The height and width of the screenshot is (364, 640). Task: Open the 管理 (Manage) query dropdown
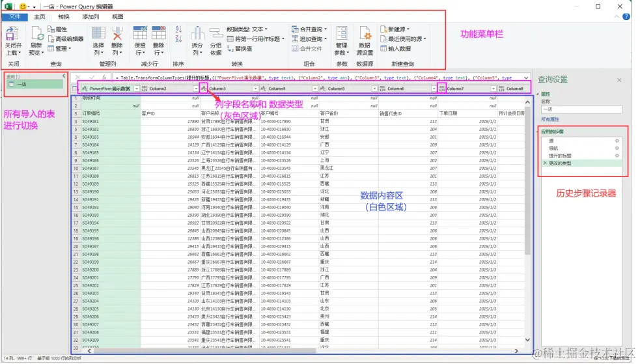click(60, 49)
